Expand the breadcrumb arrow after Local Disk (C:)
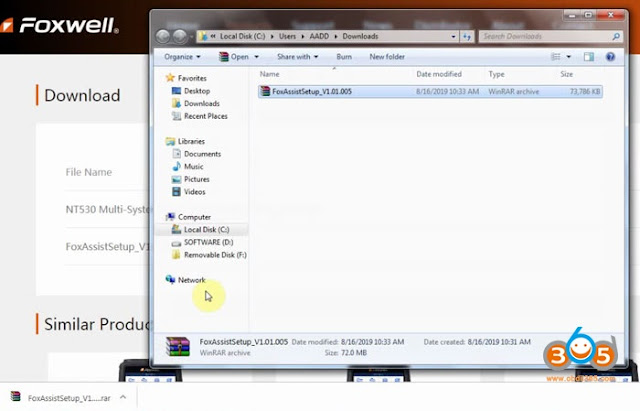This screenshot has height=411, width=640. point(272,36)
